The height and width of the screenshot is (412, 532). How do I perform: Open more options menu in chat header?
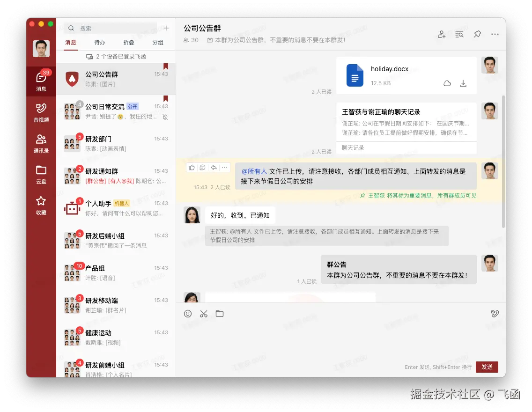495,34
